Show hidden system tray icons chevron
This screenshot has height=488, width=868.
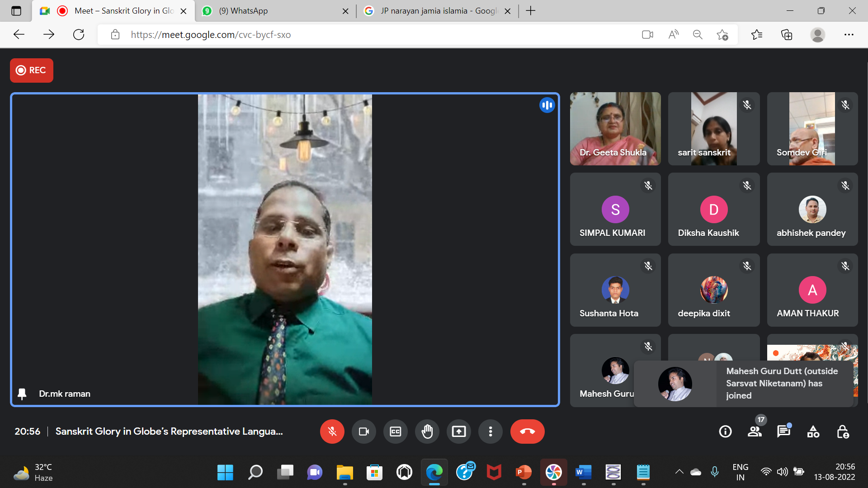(679, 472)
